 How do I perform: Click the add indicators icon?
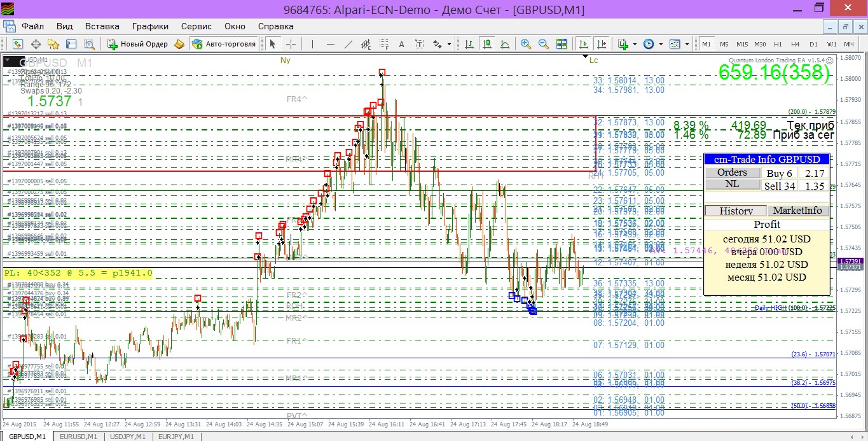[623, 44]
